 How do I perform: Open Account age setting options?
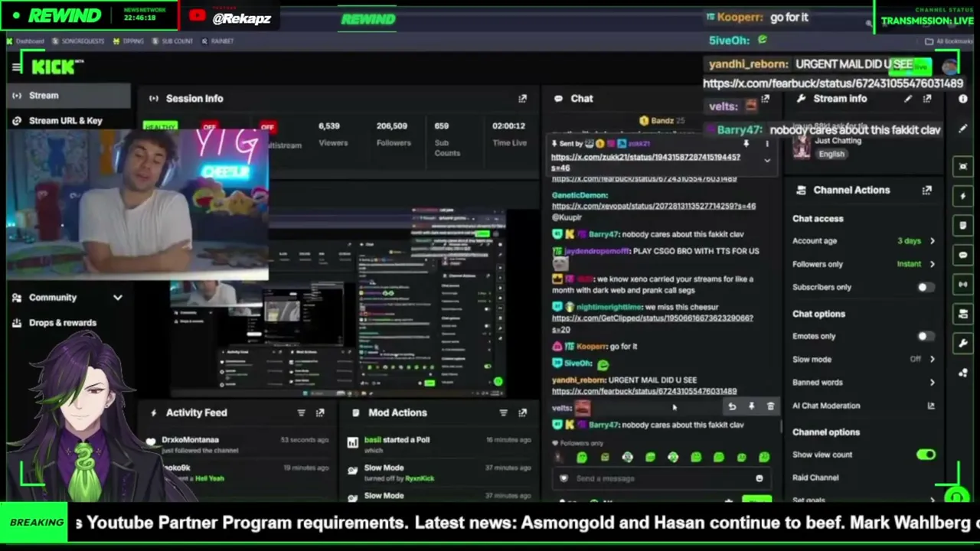(864, 241)
